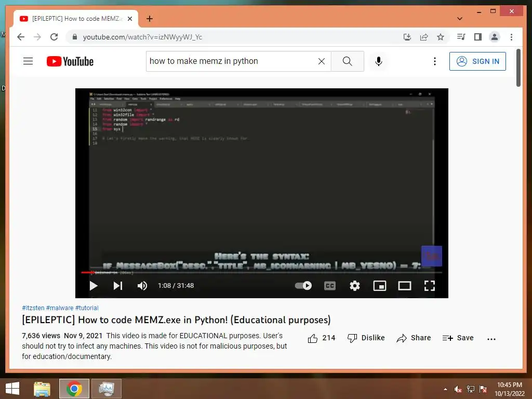532x399 pixels.
Task: Go to YouTube home via logo
Action: tap(70, 61)
